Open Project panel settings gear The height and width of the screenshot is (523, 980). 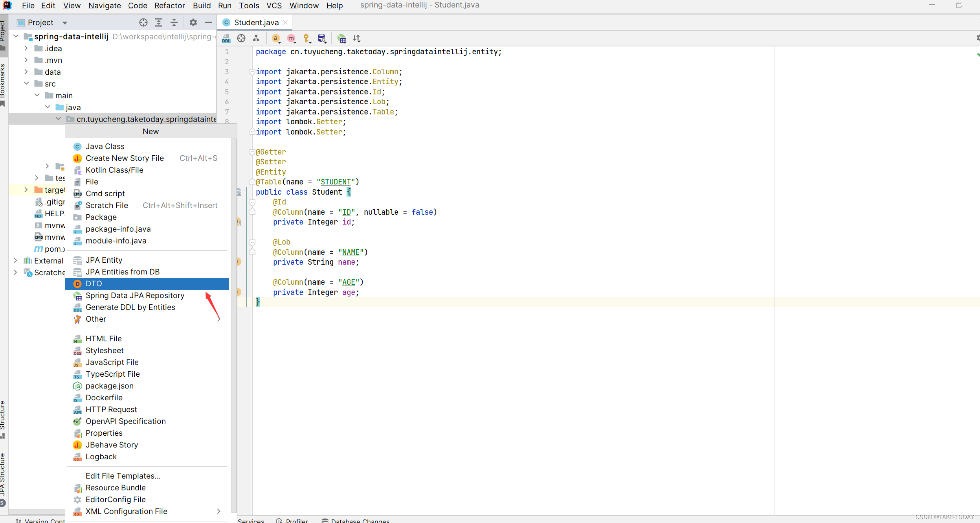pos(193,22)
